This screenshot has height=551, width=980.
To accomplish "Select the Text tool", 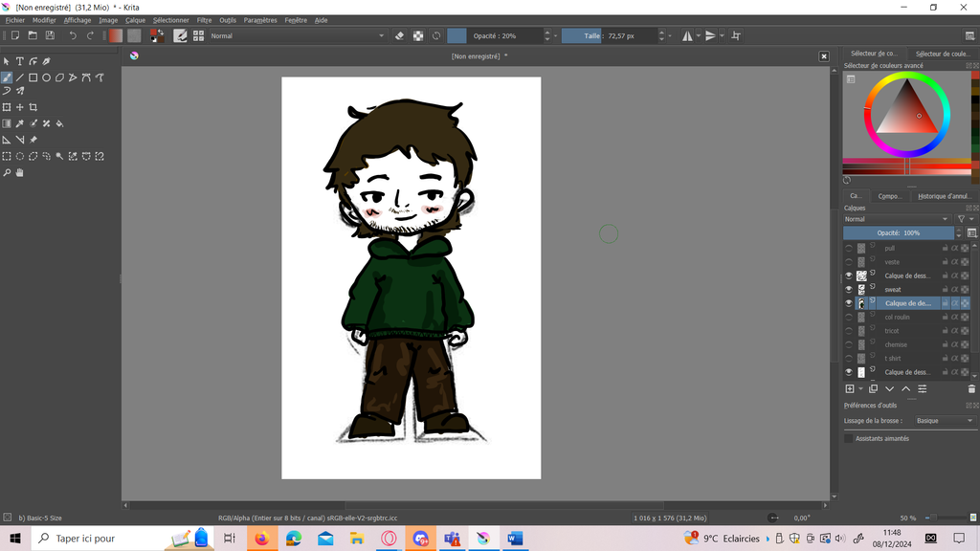I will (x=19, y=61).
